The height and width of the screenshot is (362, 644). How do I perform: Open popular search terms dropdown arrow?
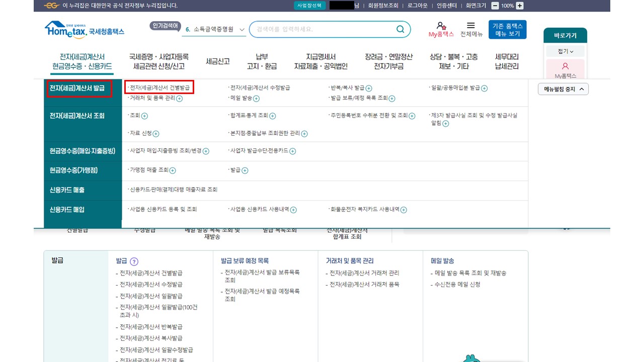point(243,30)
